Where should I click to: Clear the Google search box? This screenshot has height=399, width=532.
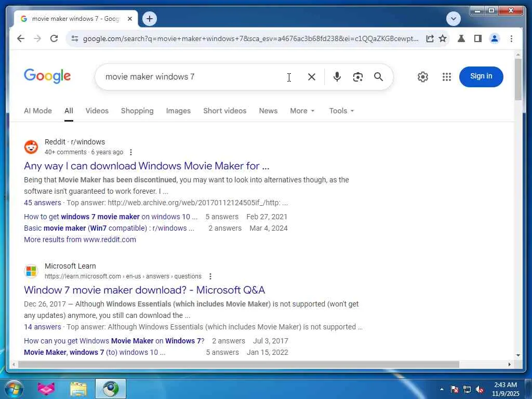tap(312, 77)
